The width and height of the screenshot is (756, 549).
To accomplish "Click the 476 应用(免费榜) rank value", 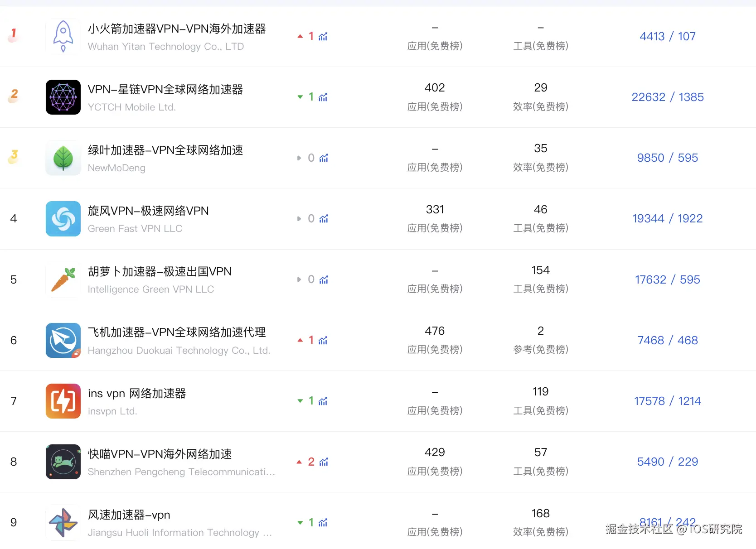I will click(435, 331).
